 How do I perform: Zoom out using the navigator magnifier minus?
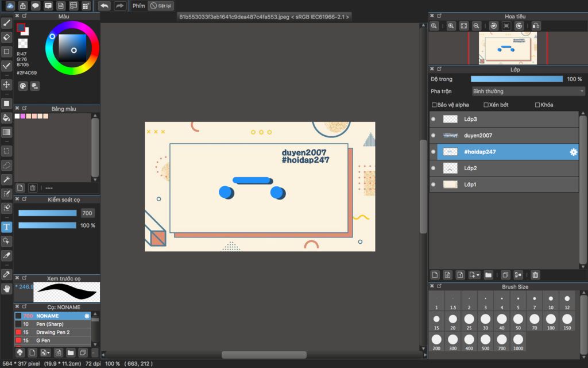pyautogui.click(x=476, y=26)
